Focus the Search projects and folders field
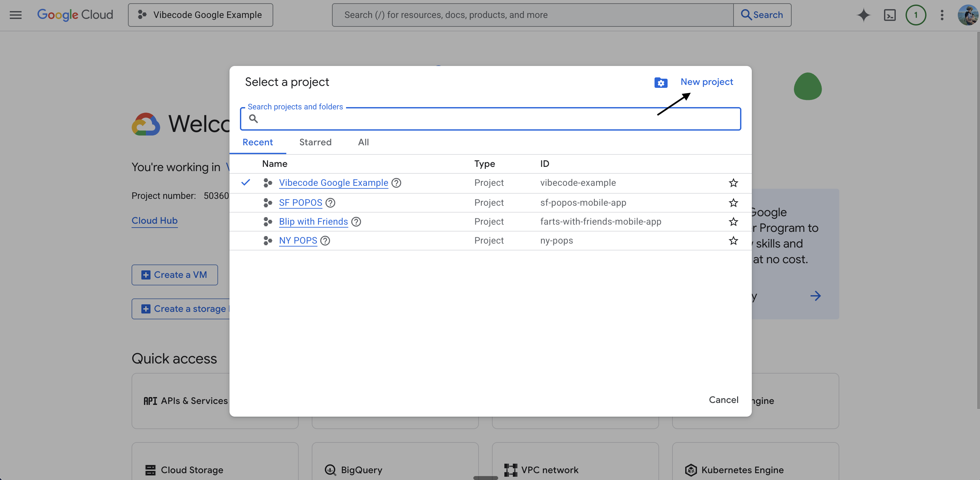This screenshot has width=980, height=480. [x=490, y=119]
